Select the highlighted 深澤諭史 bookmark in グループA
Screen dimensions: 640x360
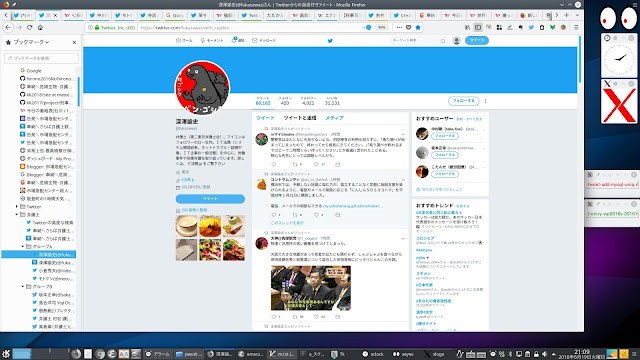click(x=39, y=254)
